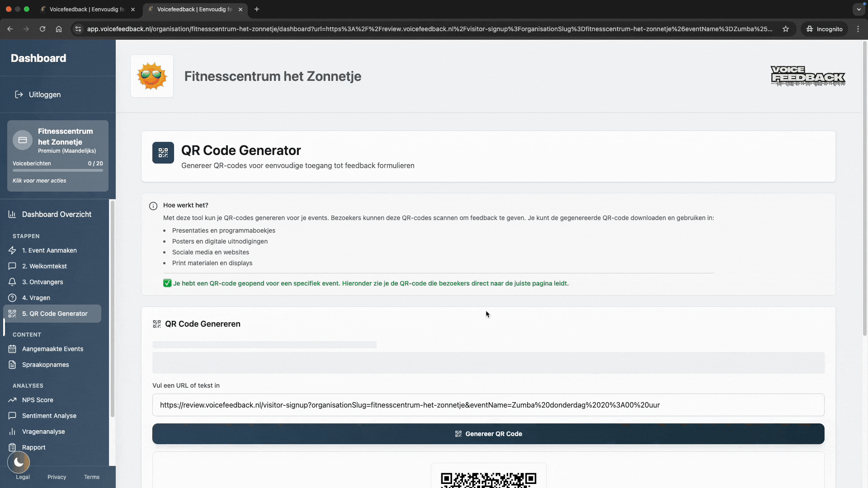The width and height of the screenshot is (868, 488).
Task: Open the Legal link in footer
Action: click(23, 477)
